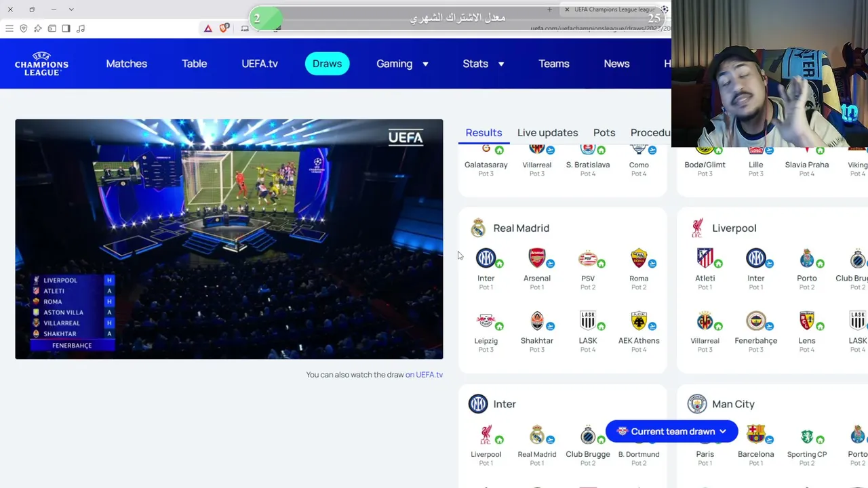Select the Roma club logo
868x488 pixels.
(x=639, y=258)
